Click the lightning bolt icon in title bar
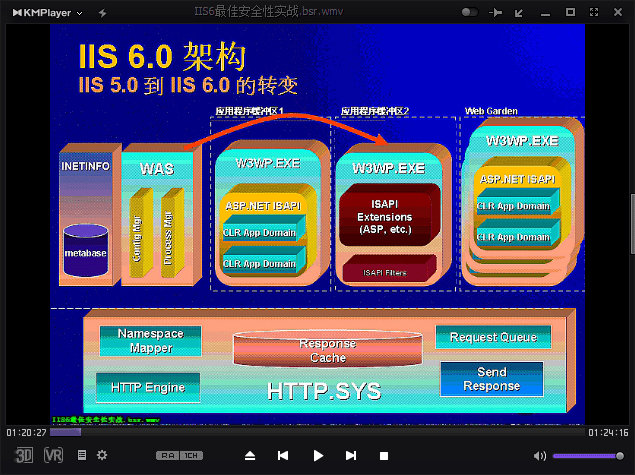This screenshot has width=635, height=475. [102, 13]
